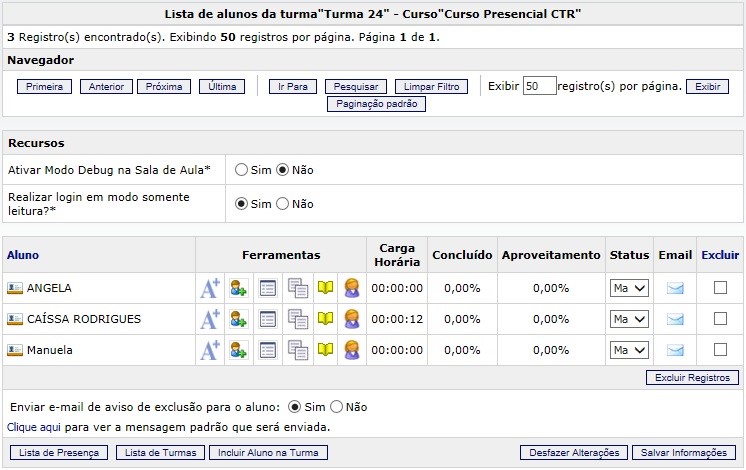Click the overlapping pages icon for ANGELA
This screenshot has width=746, height=470.
297,289
